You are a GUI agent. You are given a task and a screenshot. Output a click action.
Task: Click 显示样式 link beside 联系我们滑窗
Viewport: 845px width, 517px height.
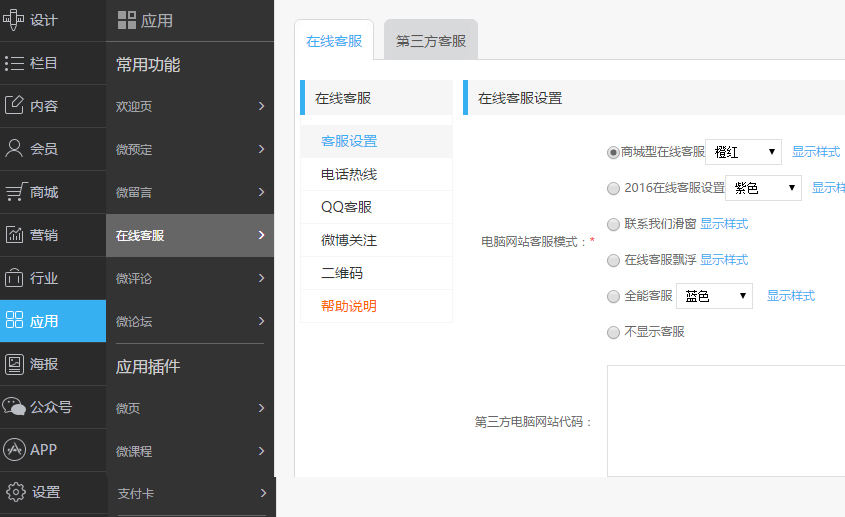pyautogui.click(x=724, y=224)
